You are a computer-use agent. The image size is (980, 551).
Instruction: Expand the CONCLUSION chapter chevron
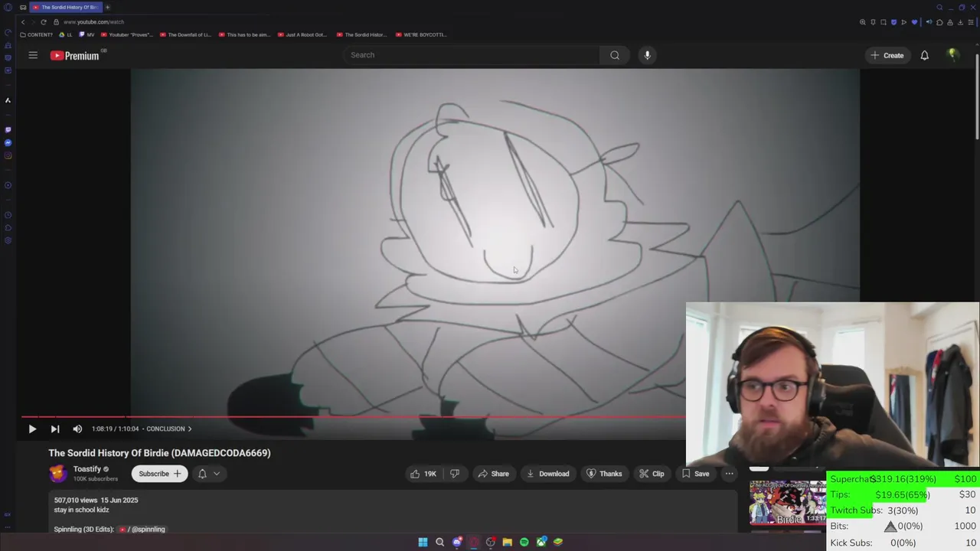(190, 429)
